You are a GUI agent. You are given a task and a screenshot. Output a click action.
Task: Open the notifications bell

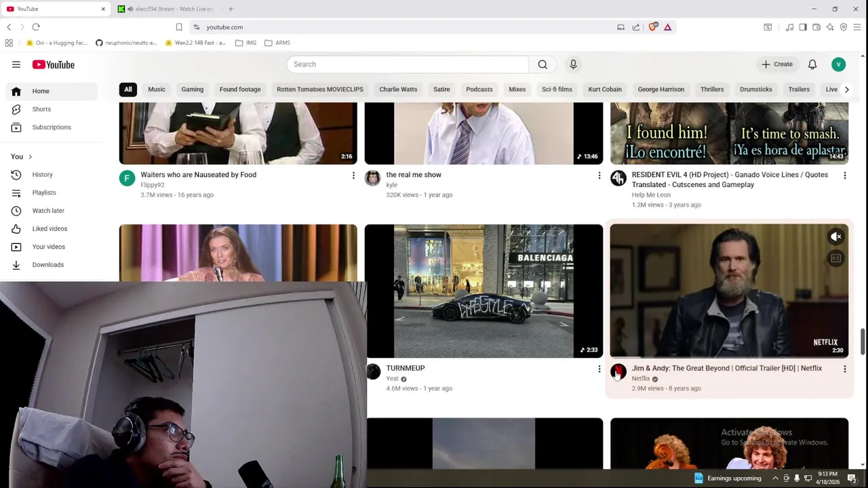click(x=812, y=64)
